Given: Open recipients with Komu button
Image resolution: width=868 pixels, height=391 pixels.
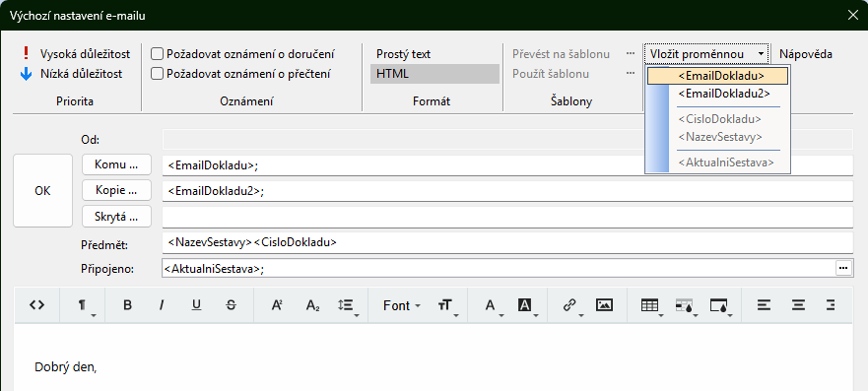Looking at the screenshot, I should (116, 164).
